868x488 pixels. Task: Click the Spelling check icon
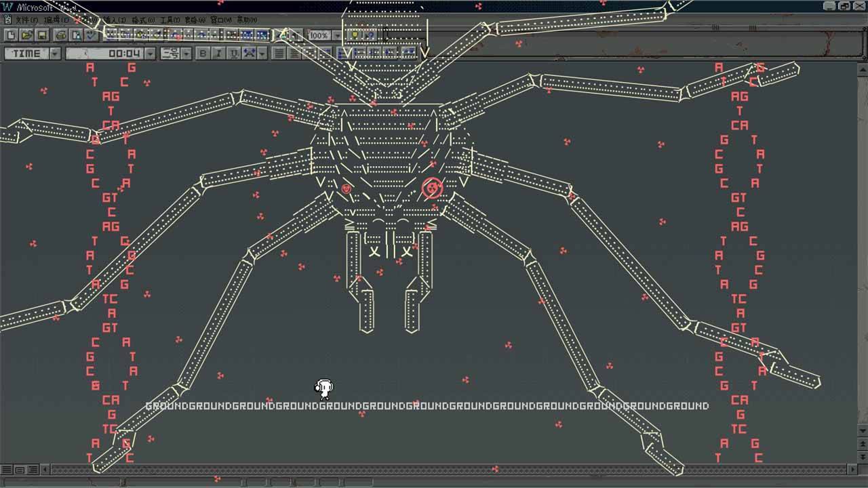coord(91,35)
